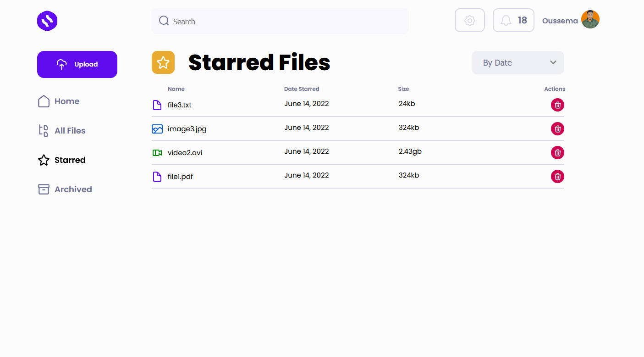
Task: Click video2.avi camera icon
Action: click(x=157, y=153)
